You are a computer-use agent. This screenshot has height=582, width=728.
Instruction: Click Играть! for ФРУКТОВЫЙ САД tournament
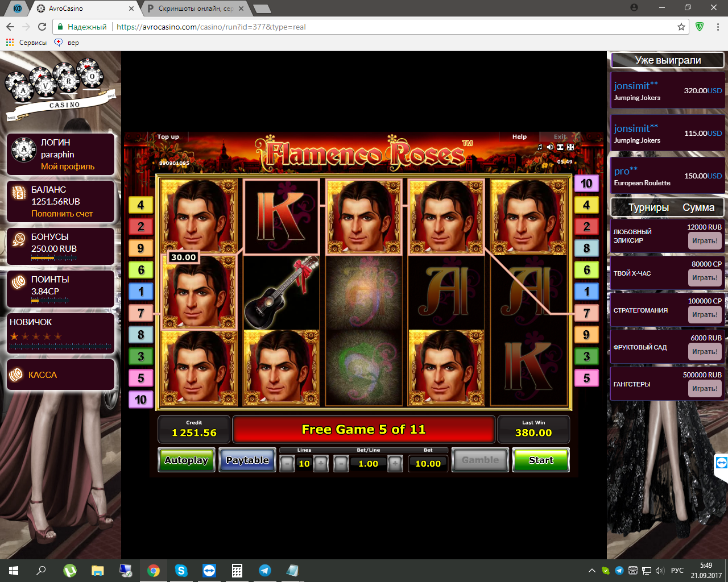tap(705, 352)
